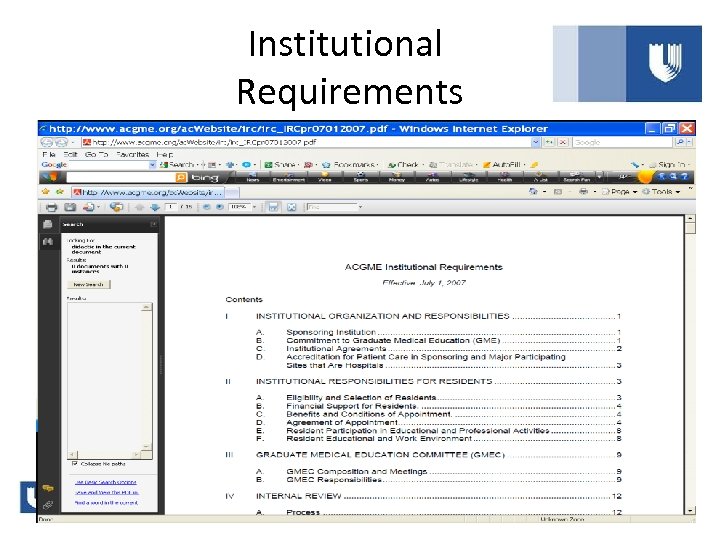Click the Results list horizontal scrollbar
Screen dimensions: 720x540
tap(104, 455)
